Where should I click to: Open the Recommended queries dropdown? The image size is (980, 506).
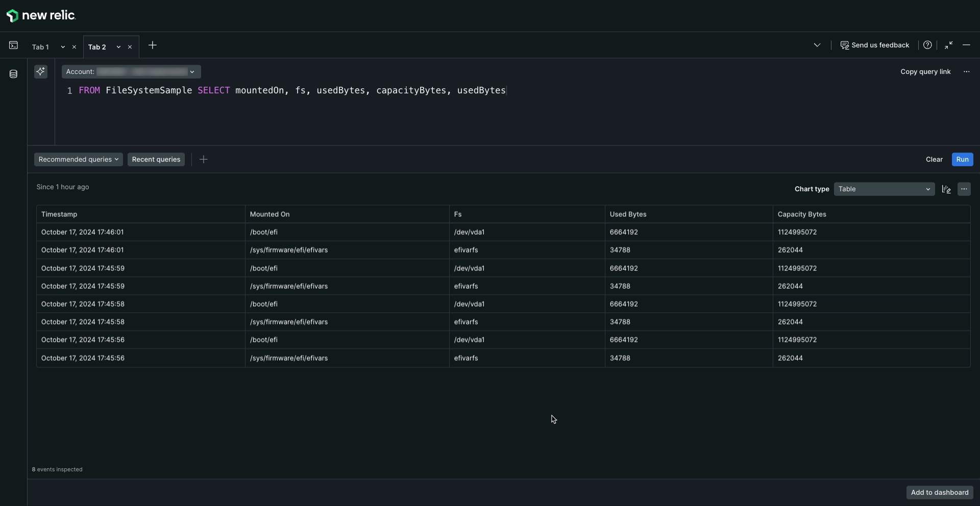78,160
